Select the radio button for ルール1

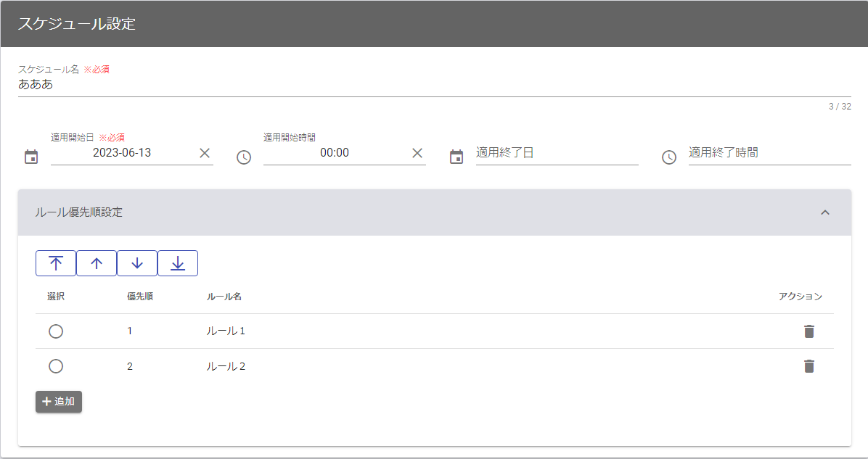tap(56, 331)
